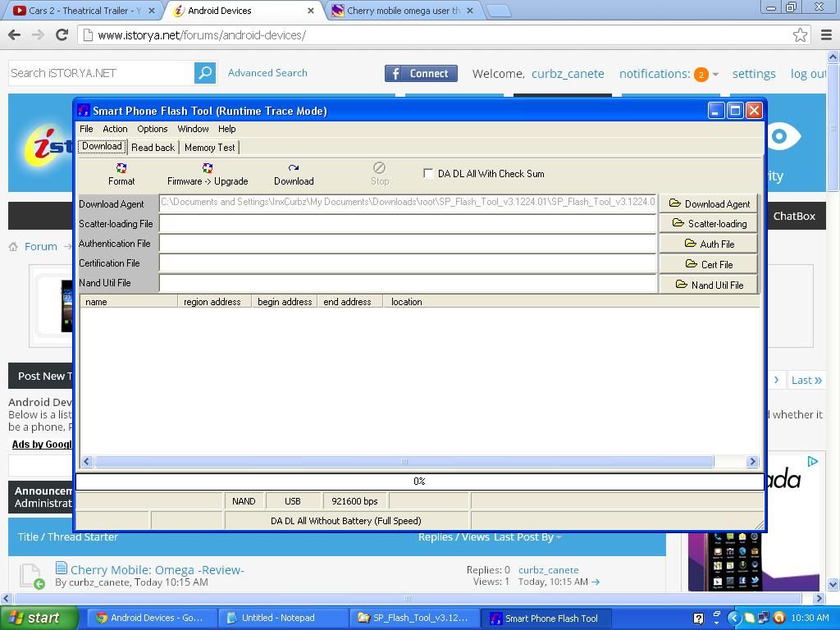Close the Android Devices browser tab
Viewport: 840px width, 630px height.
pyautogui.click(x=310, y=11)
